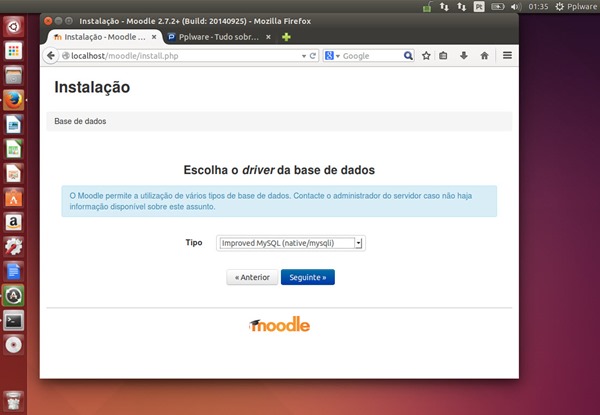Open the Amazon launcher icon
The image size is (600, 415).
[x=13, y=222]
